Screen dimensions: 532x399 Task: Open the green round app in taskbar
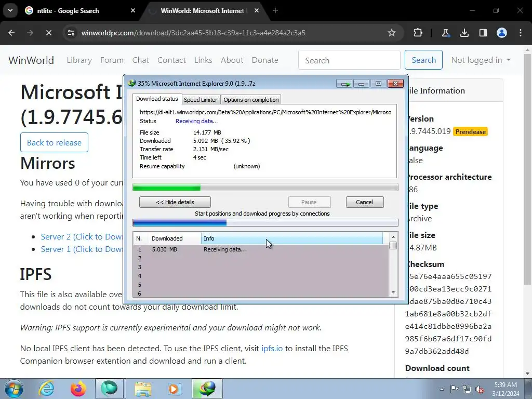pos(109,389)
